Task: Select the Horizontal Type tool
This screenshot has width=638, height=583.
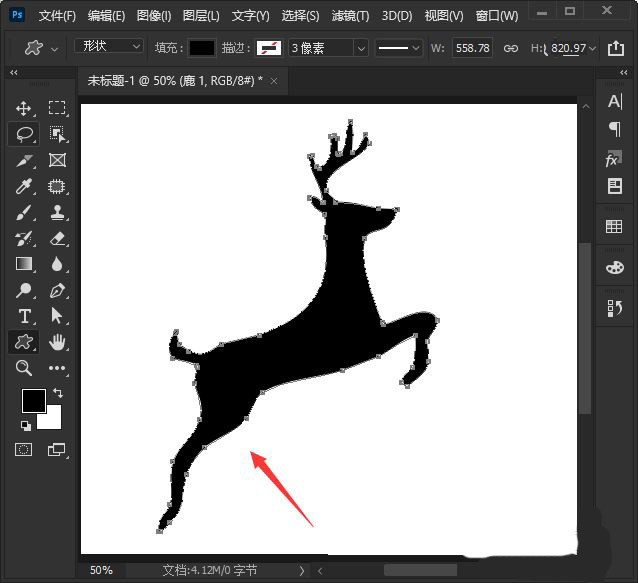Action: (x=24, y=316)
